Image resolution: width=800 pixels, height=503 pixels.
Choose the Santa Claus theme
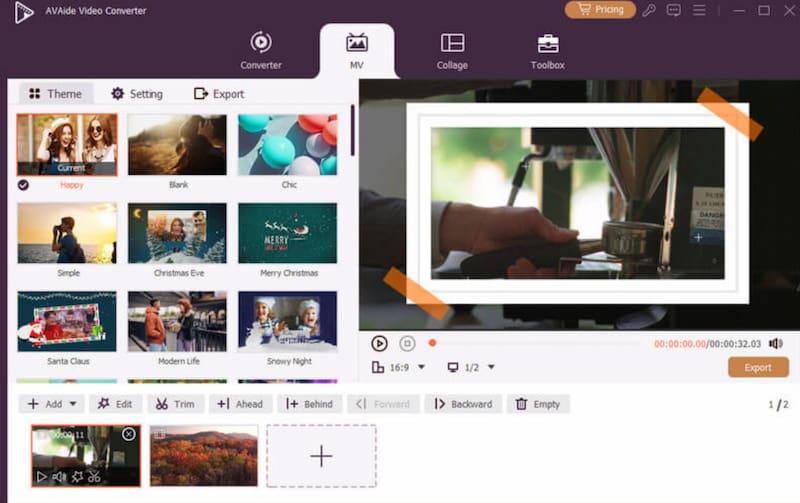pos(67,321)
